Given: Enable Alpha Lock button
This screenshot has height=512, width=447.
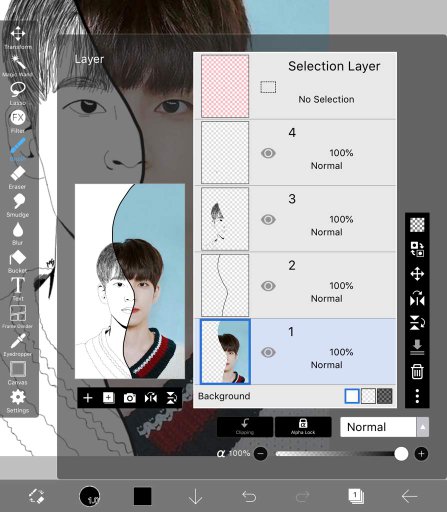Looking at the screenshot, I should pyautogui.click(x=303, y=427).
